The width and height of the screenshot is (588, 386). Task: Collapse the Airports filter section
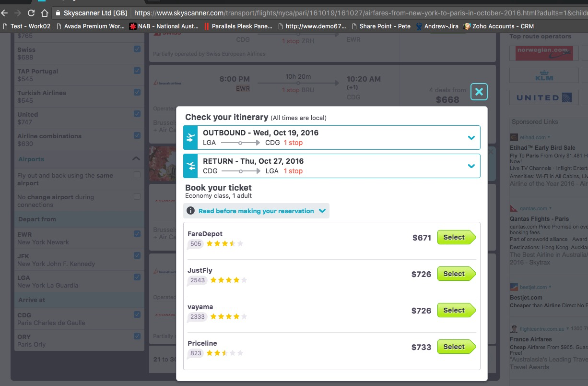(136, 159)
